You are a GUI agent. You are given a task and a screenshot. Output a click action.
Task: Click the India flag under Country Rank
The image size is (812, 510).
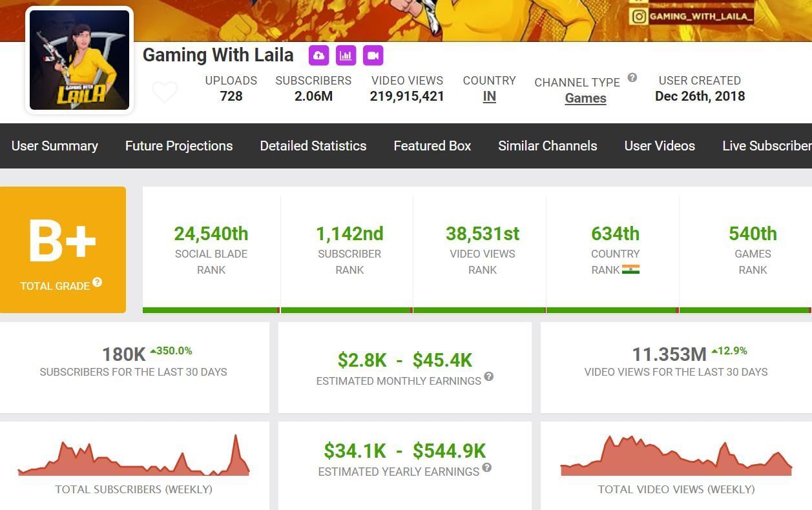[630, 270]
